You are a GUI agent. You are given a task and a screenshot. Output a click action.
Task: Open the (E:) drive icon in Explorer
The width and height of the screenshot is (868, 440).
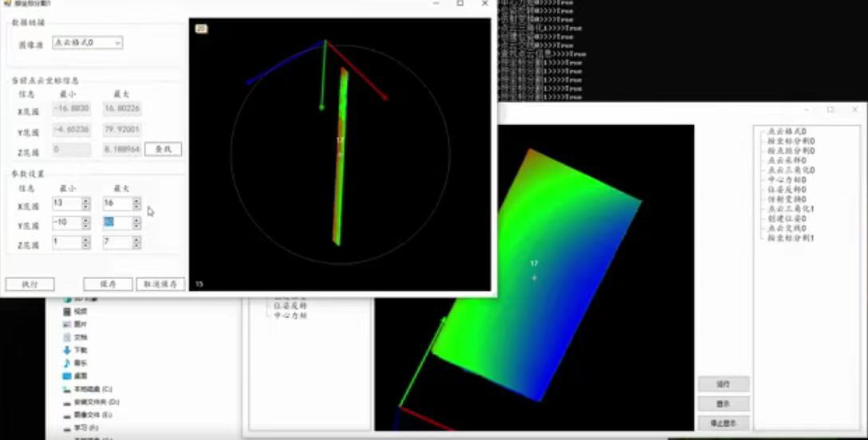(67, 414)
